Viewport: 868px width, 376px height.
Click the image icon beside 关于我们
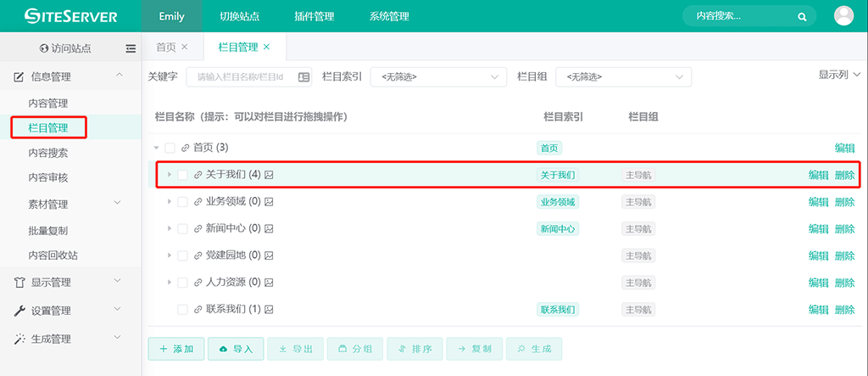coord(269,175)
